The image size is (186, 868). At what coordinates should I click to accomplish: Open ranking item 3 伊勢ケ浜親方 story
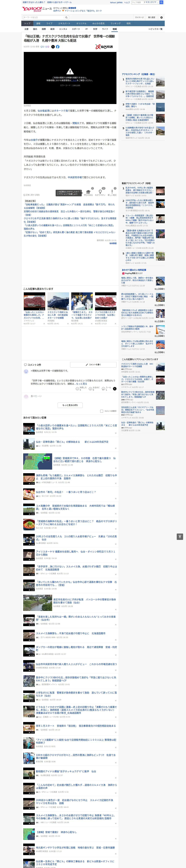pos(140,105)
